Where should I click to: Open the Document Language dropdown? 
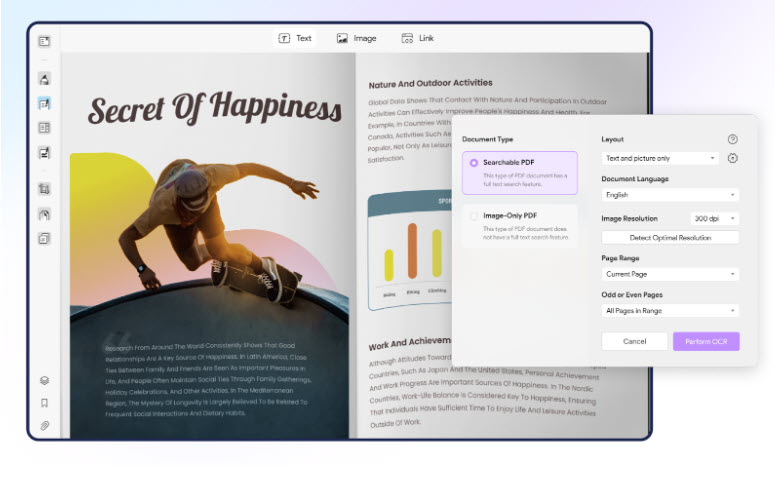coord(670,195)
